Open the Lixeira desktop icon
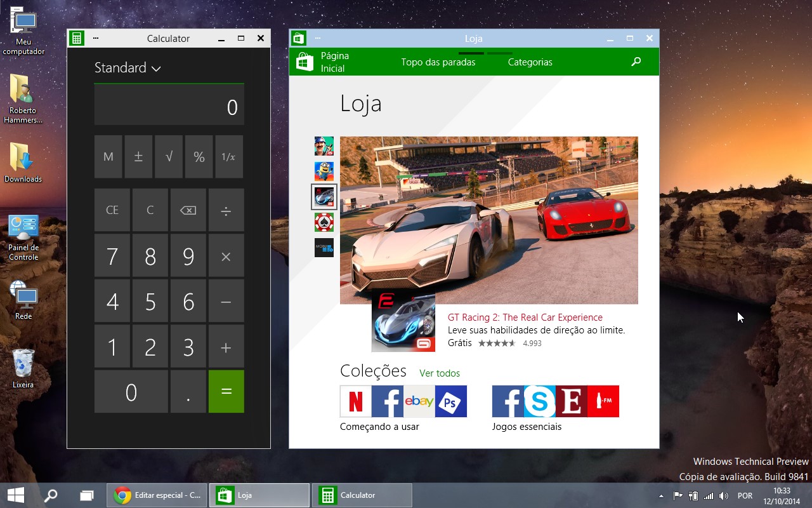Viewport: 812px width, 508px height. [23, 368]
